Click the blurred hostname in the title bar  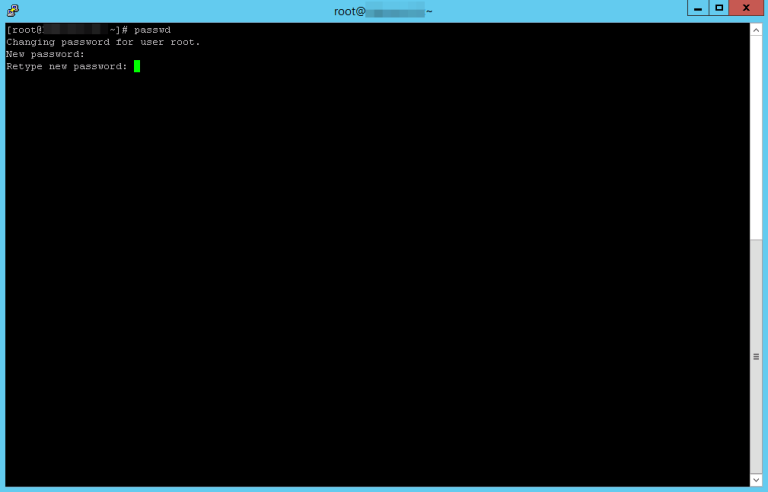click(x=395, y=11)
